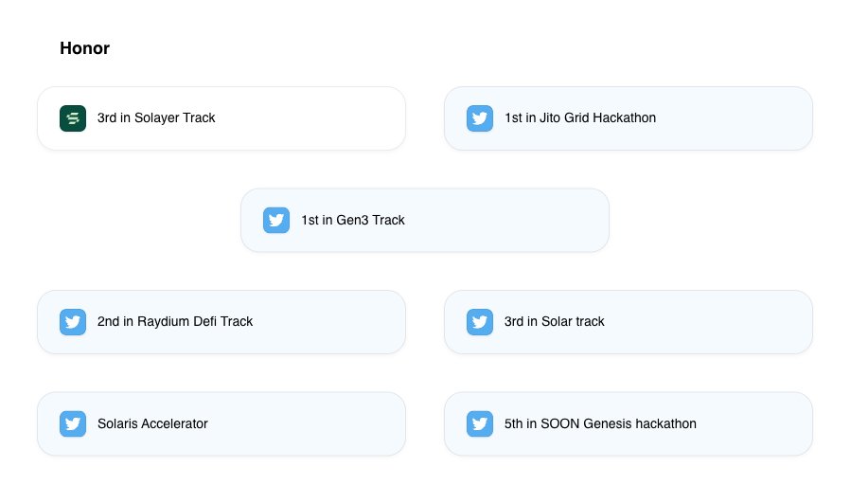Viewport: 868px width, 503px height.
Task: Click the Twitter icon beside SOON Genesis hackathon
Action: [480, 423]
